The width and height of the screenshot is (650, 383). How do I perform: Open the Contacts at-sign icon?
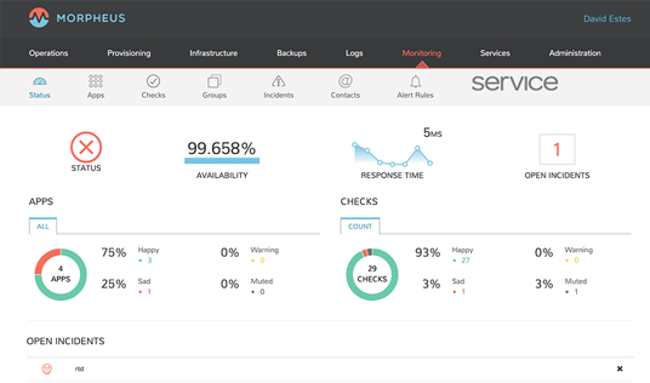tap(345, 81)
